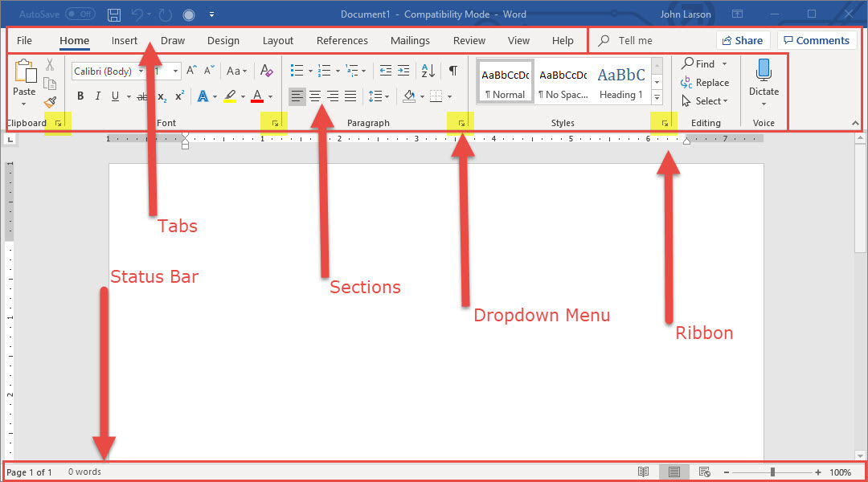Sort the selection alphabetically
The height and width of the screenshot is (482, 868).
(x=428, y=71)
